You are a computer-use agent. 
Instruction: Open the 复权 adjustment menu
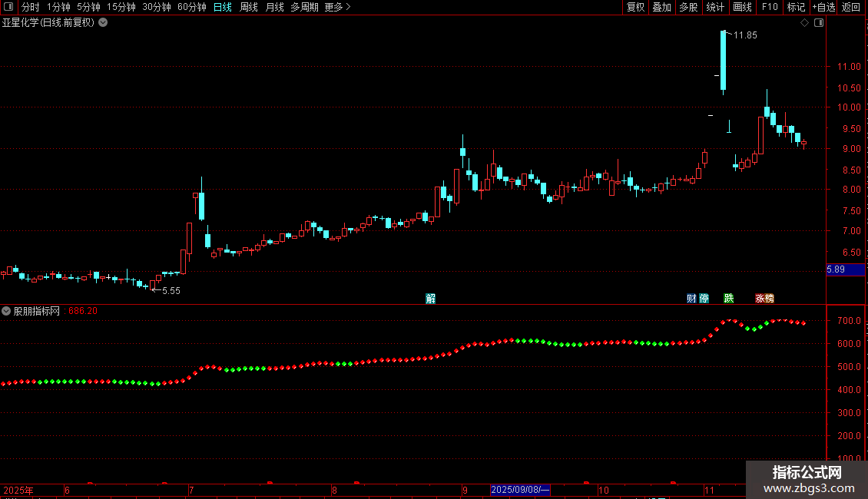[x=635, y=7]
